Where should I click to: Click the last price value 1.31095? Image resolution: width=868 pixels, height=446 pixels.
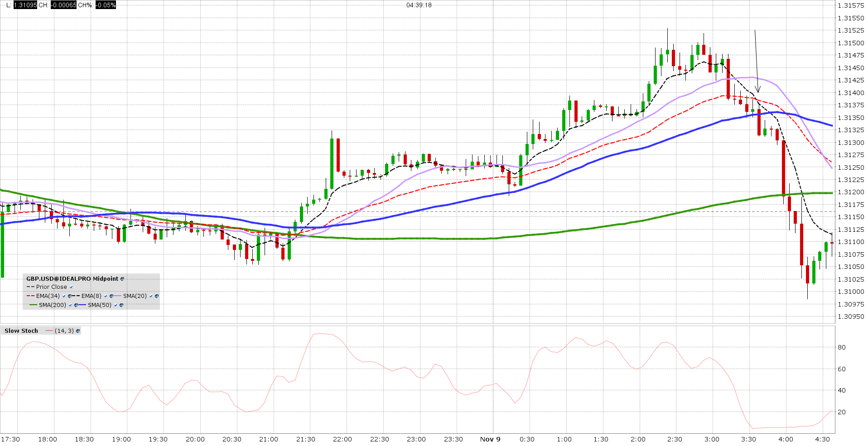25,5
